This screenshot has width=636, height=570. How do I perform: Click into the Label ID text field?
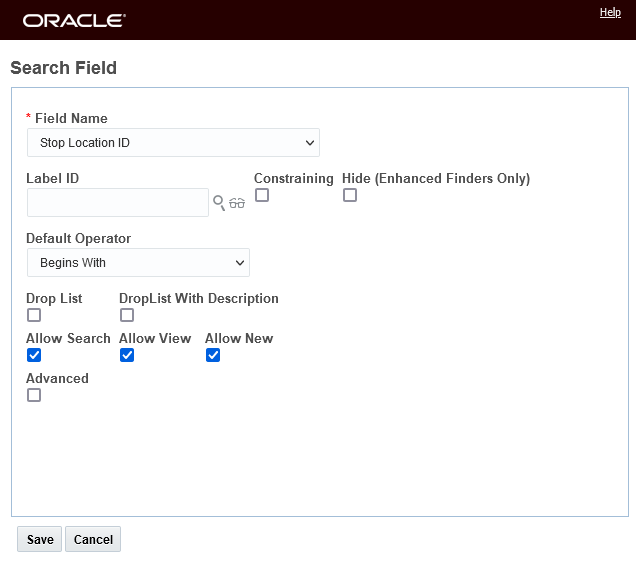(x=118, y=203)
